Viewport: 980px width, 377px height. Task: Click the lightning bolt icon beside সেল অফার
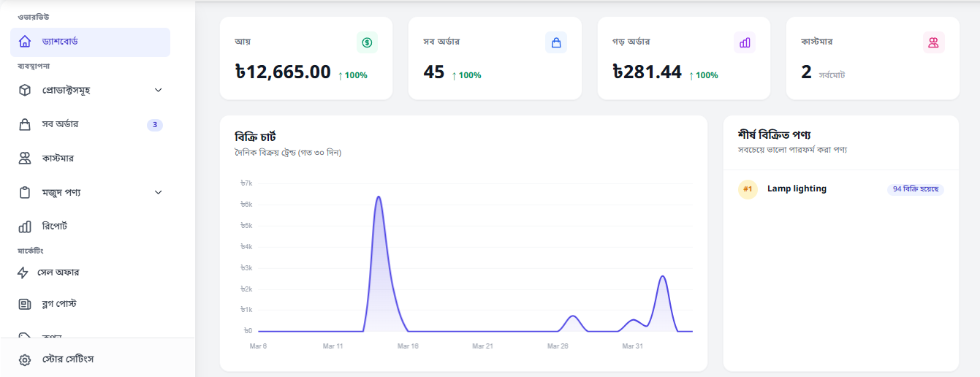[23, 273]
